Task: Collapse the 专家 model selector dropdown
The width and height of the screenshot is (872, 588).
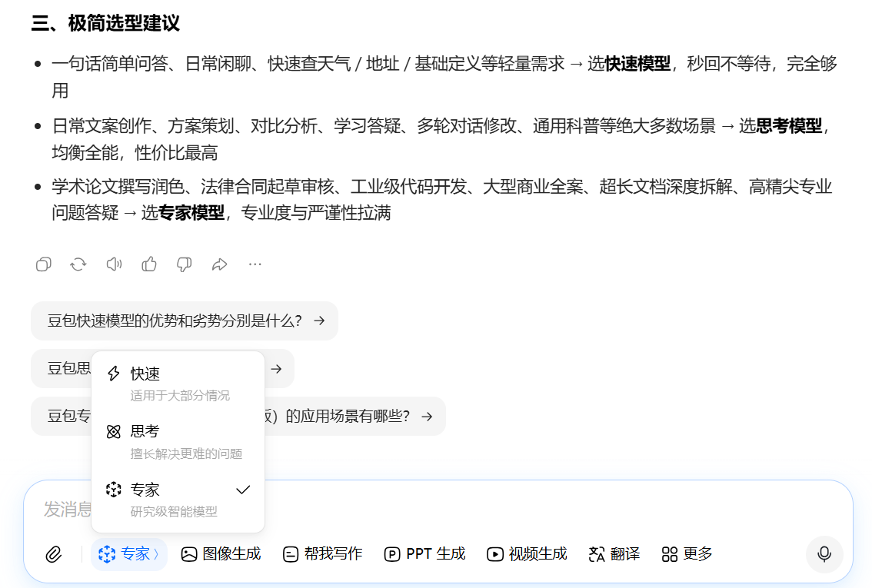Action: pyautogui.click(x=129, y=554)
